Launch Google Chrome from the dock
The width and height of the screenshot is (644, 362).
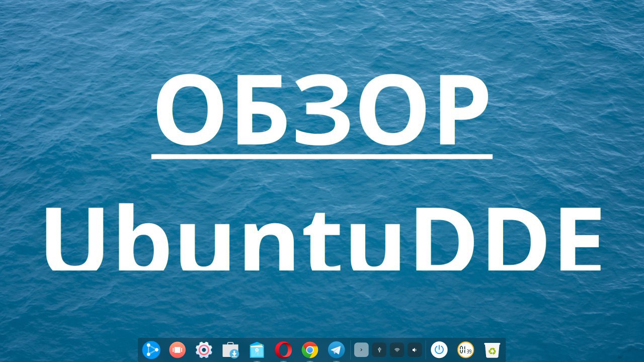tap(310, 349)
